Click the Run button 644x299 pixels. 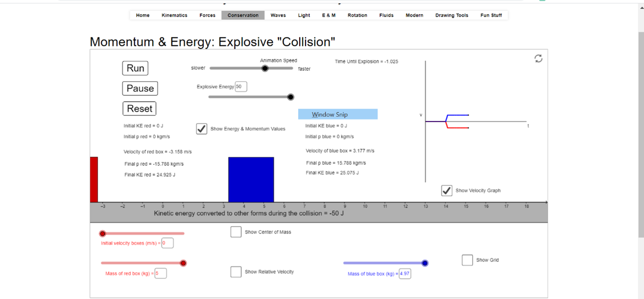pos(135,68)
